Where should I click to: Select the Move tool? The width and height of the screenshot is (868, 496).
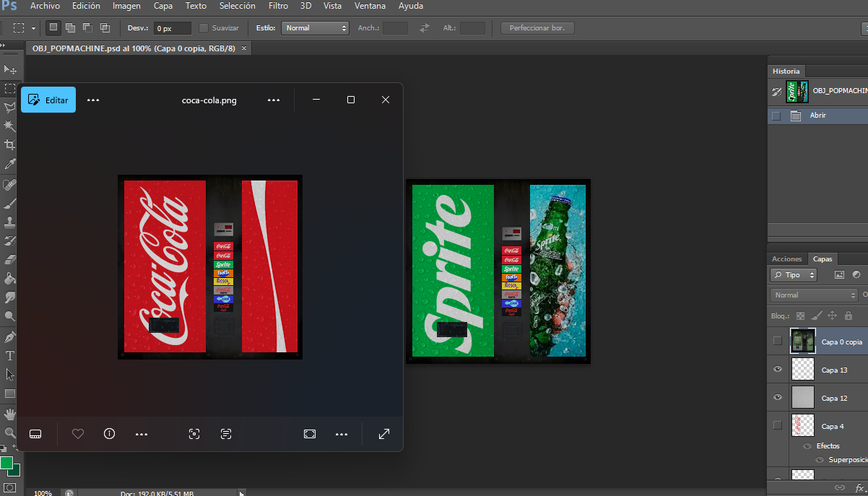pos(9,69)
